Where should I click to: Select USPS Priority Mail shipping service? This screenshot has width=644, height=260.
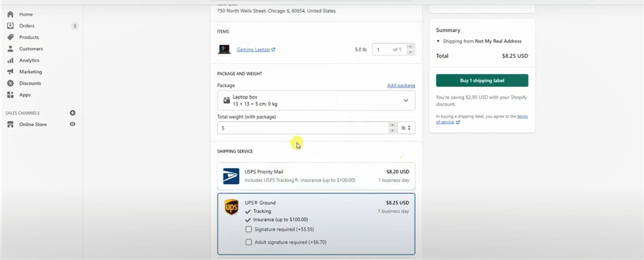tap(316, 176)
